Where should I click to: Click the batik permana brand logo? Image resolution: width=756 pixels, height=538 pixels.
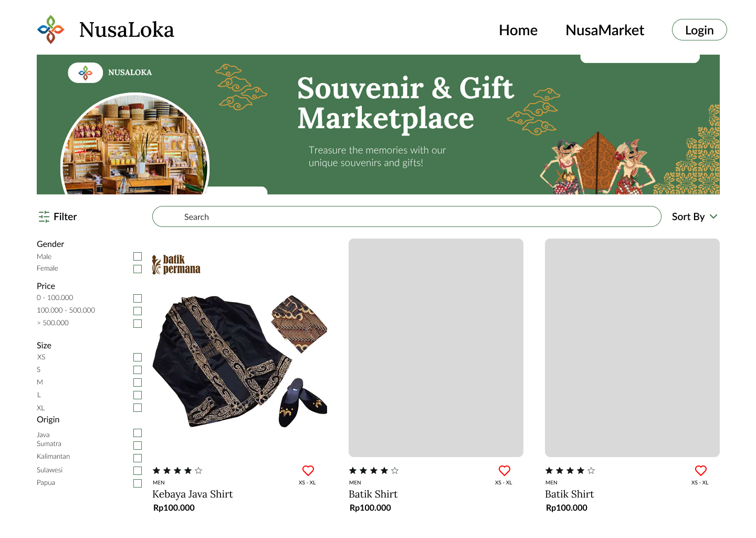coord(176,265)
